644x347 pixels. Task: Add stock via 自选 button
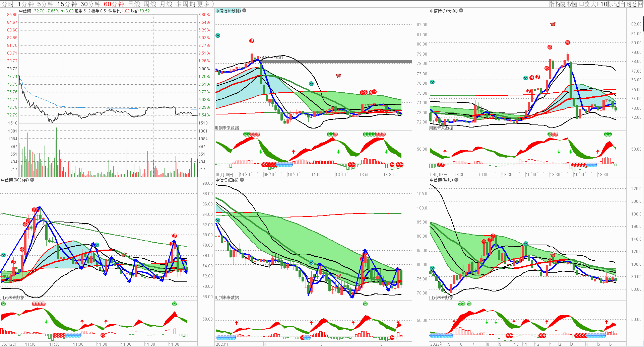[x=626, y=4]
